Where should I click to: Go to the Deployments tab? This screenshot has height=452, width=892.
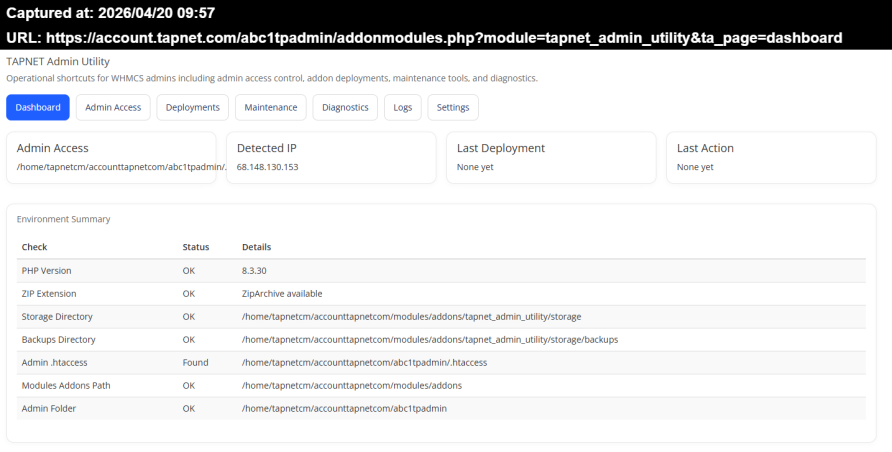(x=193, y=107)
